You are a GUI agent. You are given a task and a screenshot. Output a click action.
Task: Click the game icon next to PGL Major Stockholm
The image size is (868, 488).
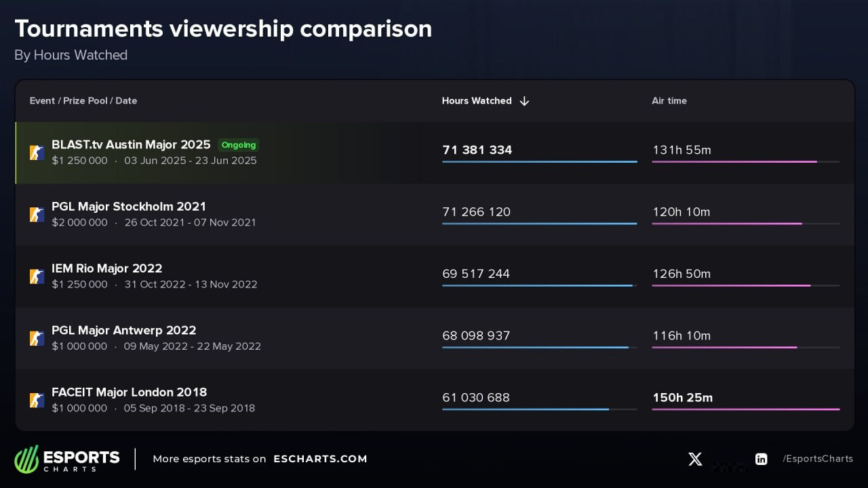37,214
